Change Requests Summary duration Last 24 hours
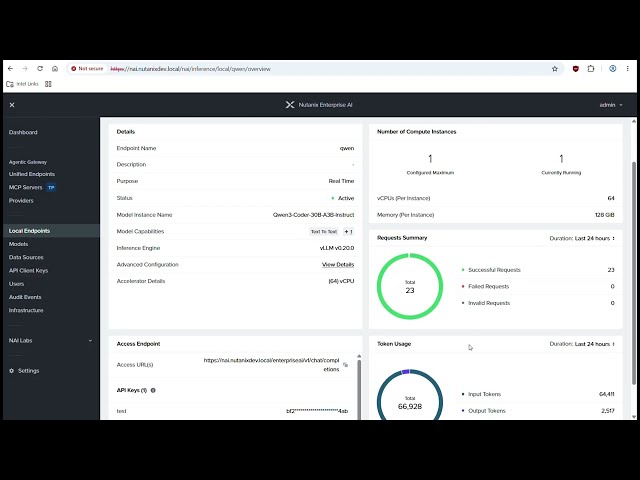The height and width of the screenshot is (480, 640). pos(582,238)
